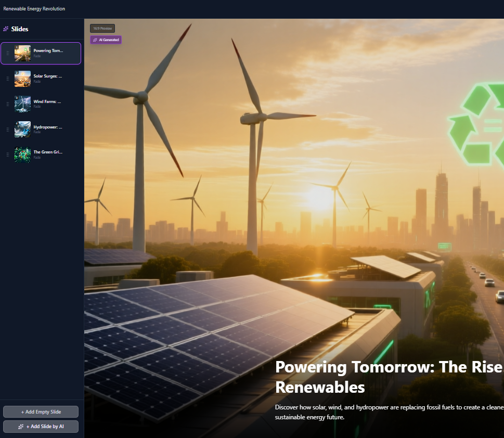Click the 16:9 Preview badge

point(102,29)
